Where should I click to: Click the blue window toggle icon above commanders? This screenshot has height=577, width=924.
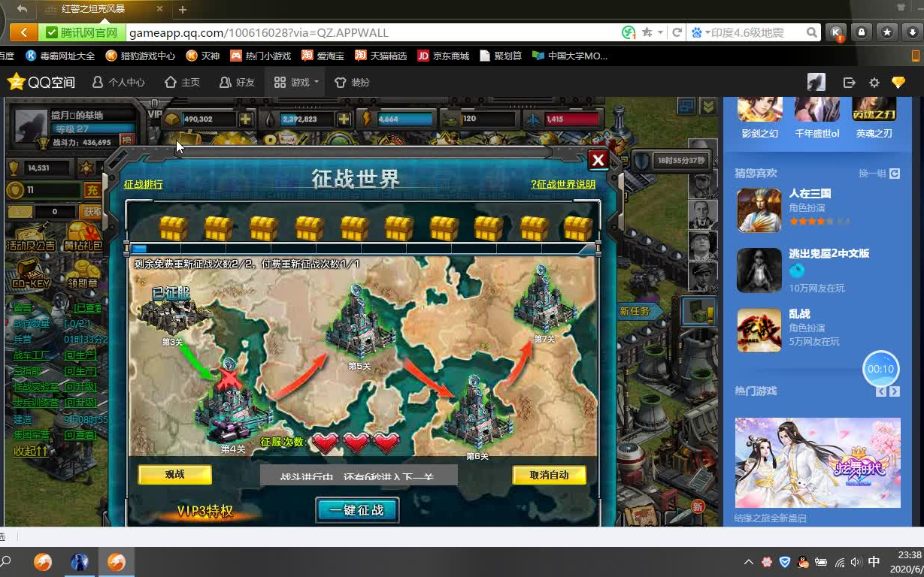tap(686, 107)
